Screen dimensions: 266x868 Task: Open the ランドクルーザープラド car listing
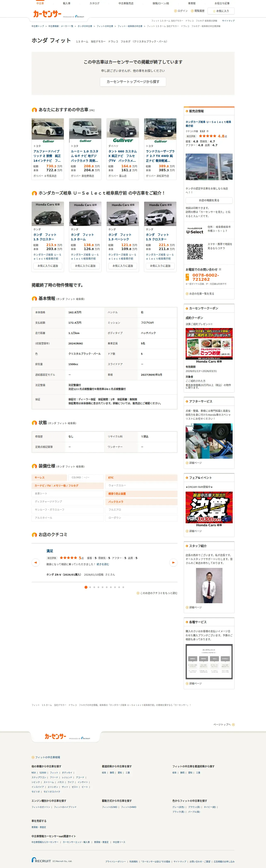click(x=160, y=156)
